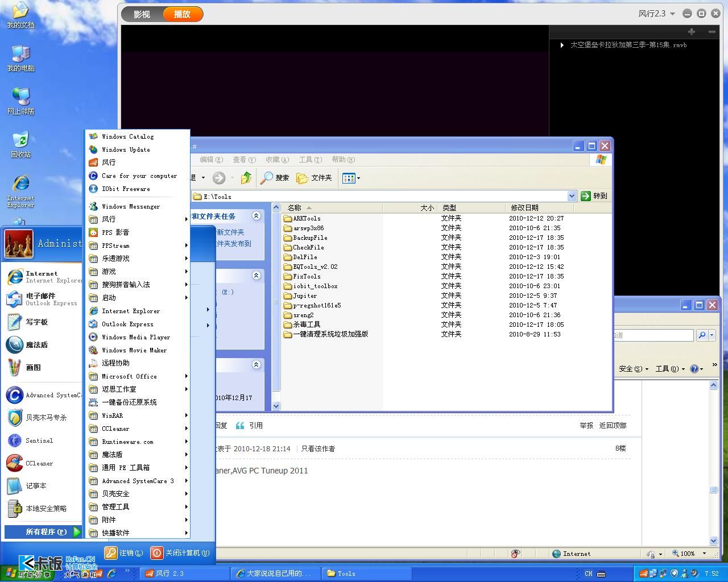The height and width of the screenshot is (582, 728).
Task: Select the ARKTools folder in file list
Action: [301, 218]
